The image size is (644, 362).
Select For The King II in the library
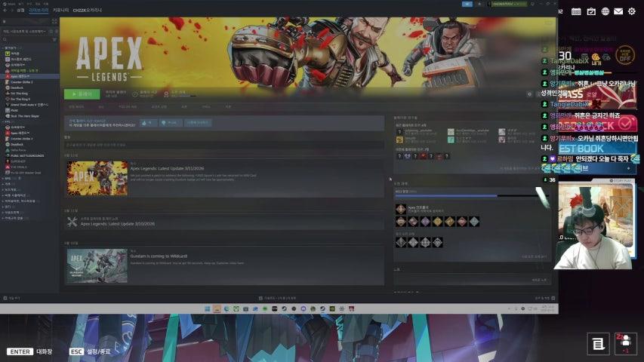click(x=19, y=99)
